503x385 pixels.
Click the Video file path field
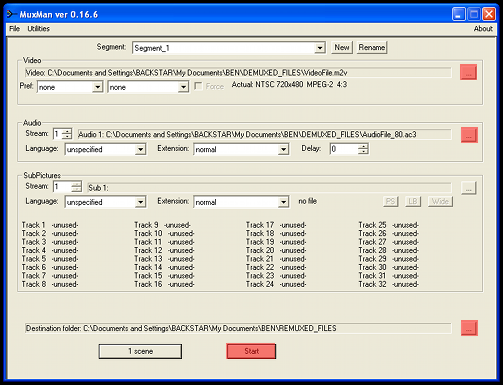tap(238, 73)
